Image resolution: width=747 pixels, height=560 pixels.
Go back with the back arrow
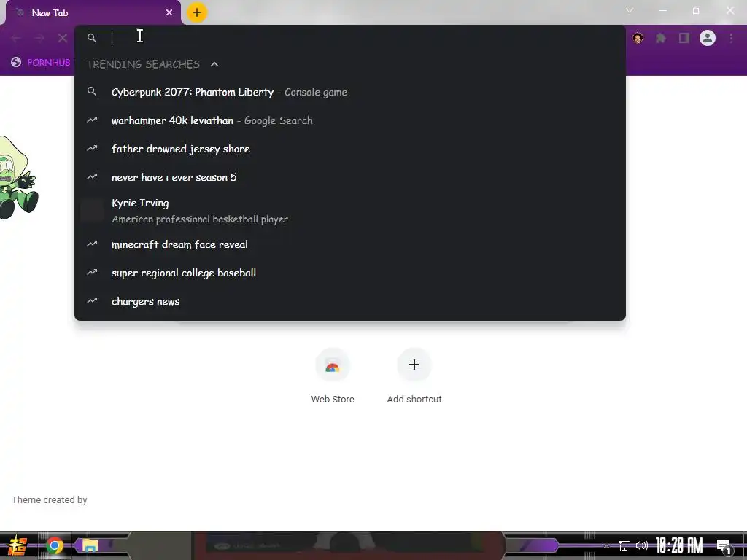(x=16, y=38)
